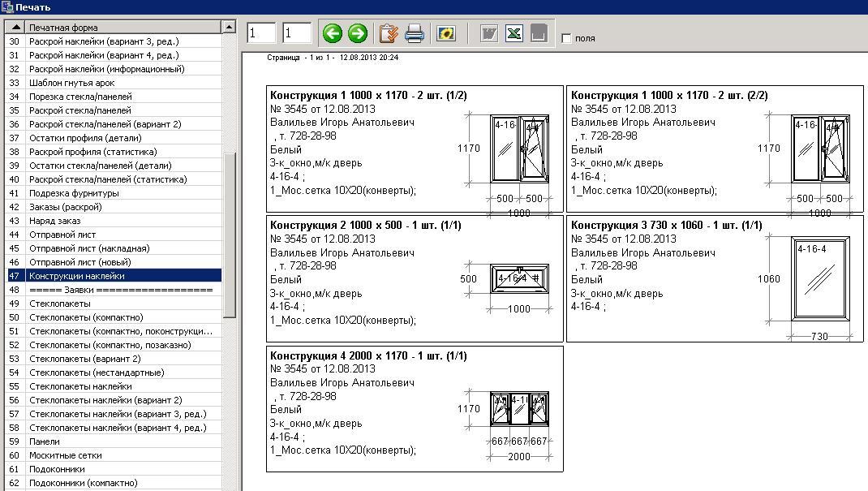Image resolution: width=868 pixels, height=491 pixels.
Task: Select Остатки профиля (детали) form
Action: (114, 139)
